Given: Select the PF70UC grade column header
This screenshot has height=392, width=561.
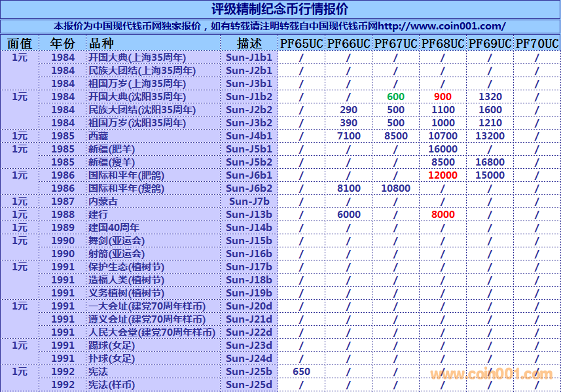Looking at the screenshot, I should coord(537,43).
